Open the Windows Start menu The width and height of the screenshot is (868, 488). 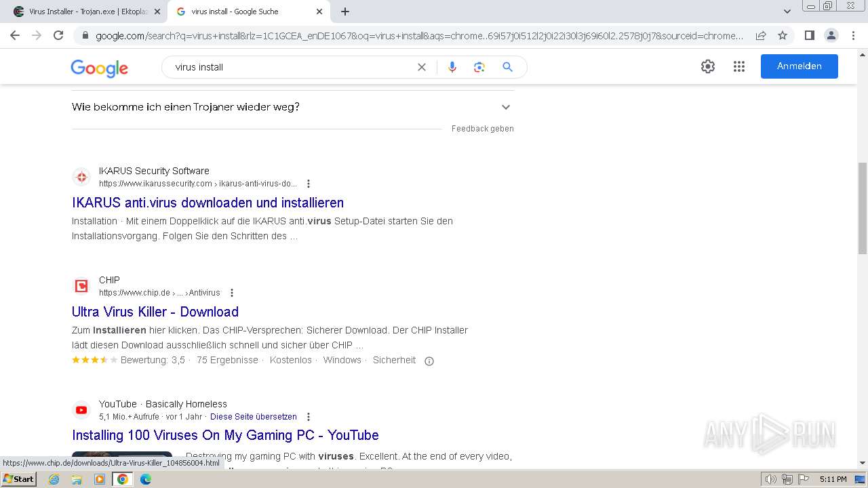19,479
